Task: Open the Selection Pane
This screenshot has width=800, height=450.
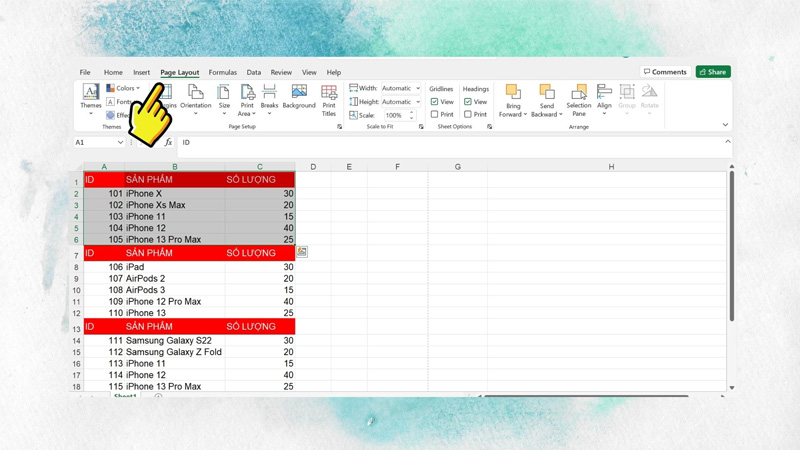Action: pos(579,100)
